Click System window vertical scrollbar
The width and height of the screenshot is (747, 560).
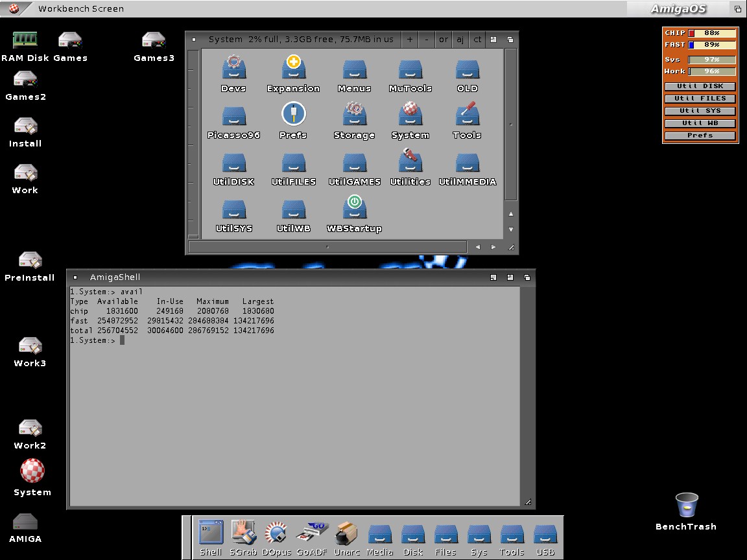[511, 124]
